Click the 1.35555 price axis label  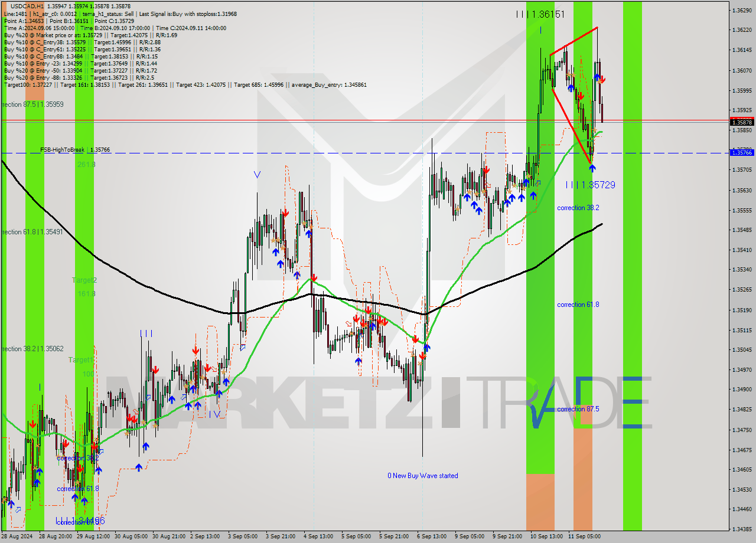[742, 210]
